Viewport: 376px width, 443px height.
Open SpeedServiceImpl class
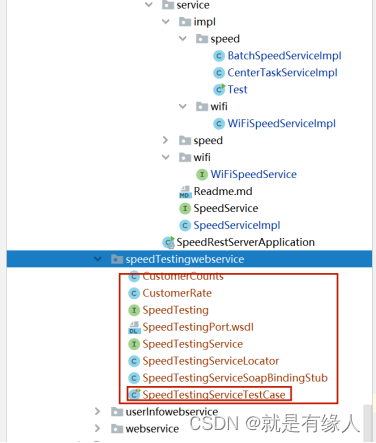pos(237,225)
